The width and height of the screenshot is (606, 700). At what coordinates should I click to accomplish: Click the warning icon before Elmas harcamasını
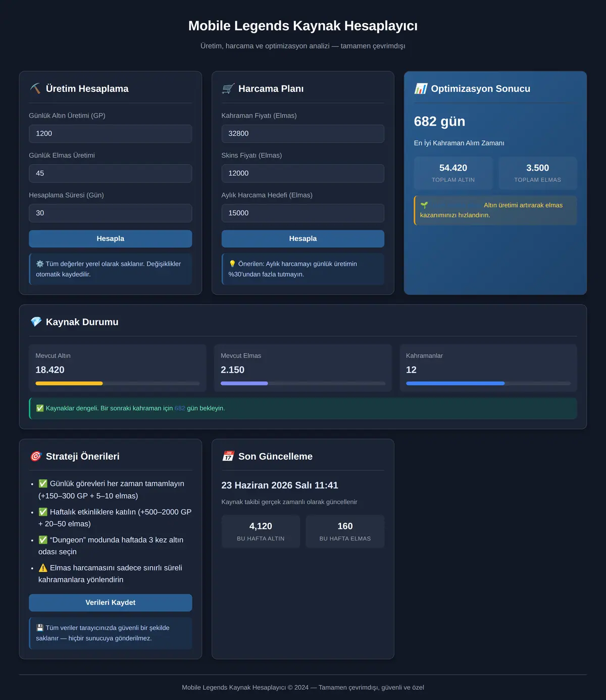[x=43, y=568]
